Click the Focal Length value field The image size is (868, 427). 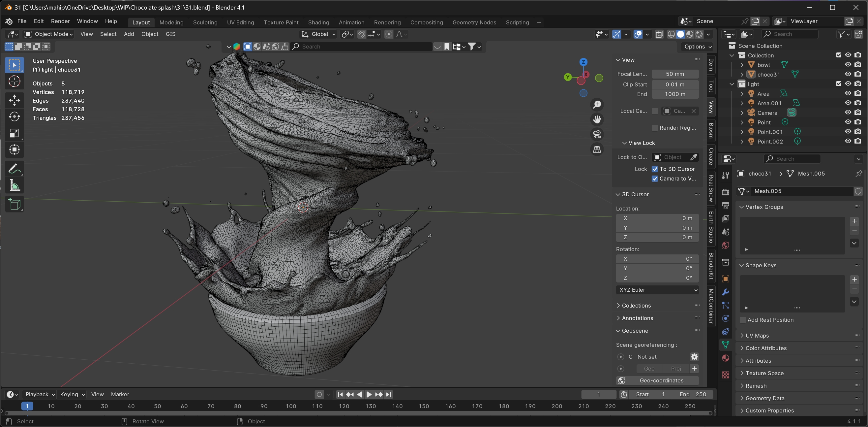(674, 74)
